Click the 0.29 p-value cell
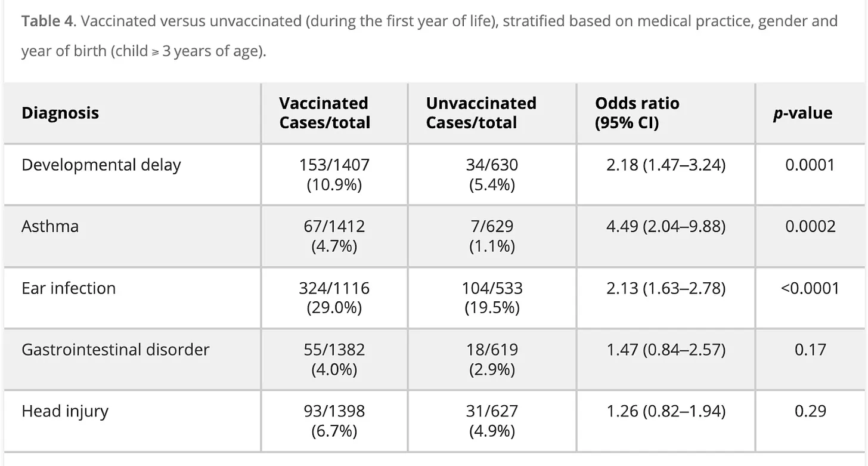Viewport: 868px width, 466px height. coord(810,411)
